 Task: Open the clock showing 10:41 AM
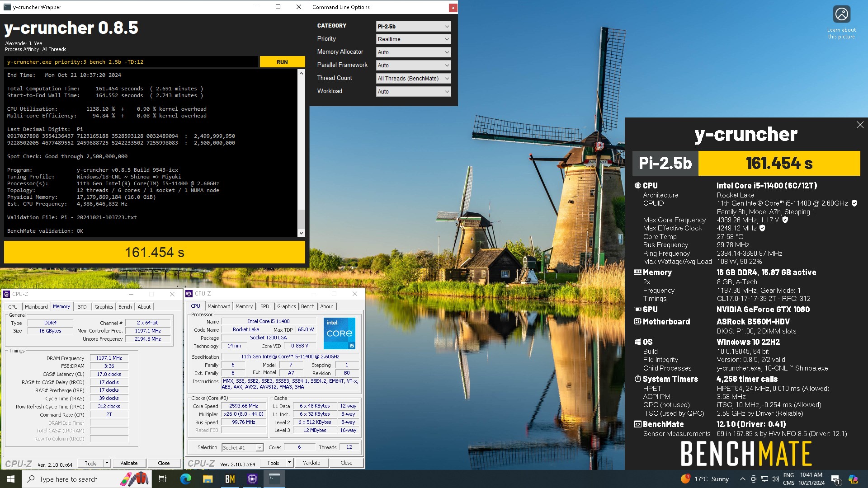[x=811, y=479]
